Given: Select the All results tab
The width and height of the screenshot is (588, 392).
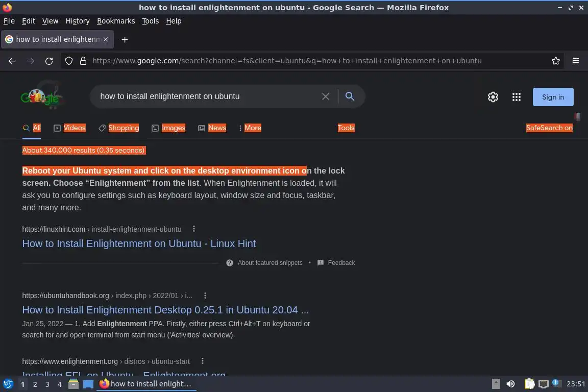Looking at the screenshot, I should coord(32,128).
